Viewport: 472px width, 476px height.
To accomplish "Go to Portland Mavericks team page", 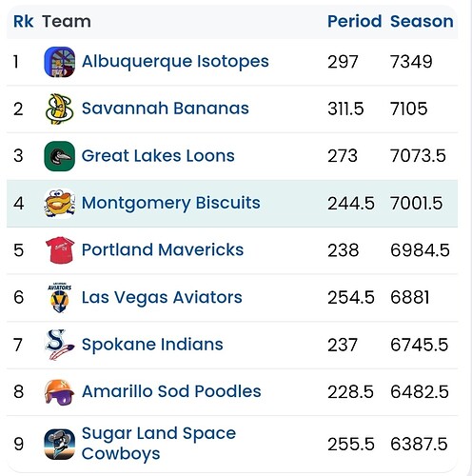I will click(163, 250).
